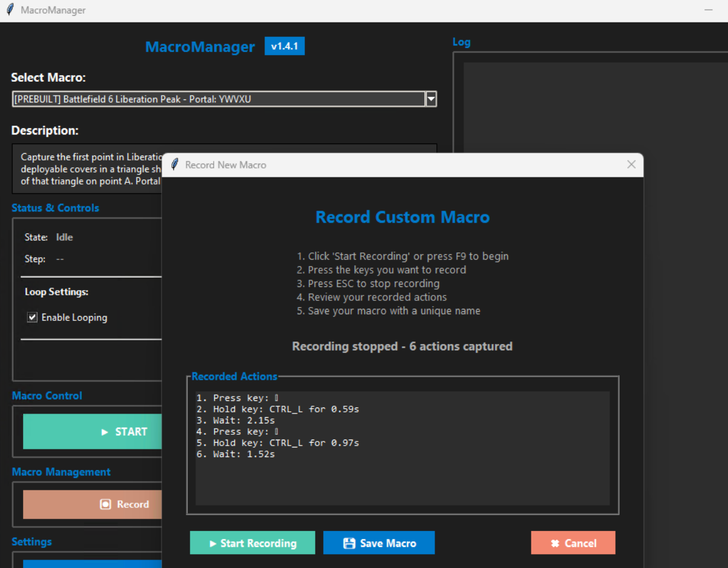The height and width of the screenshot is (568, 728).
Task: Click Save Macro to store the recording
Action: coord(379,542)
